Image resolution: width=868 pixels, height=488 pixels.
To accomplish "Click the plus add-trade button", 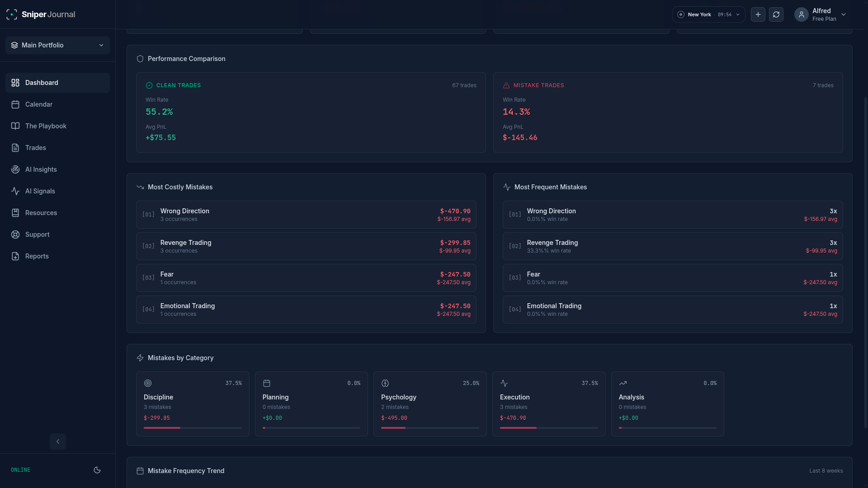I will click(x=758, y=14).
